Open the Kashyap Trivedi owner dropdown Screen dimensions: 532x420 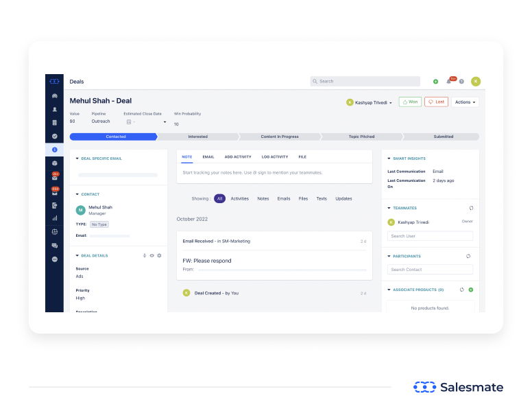369,102
